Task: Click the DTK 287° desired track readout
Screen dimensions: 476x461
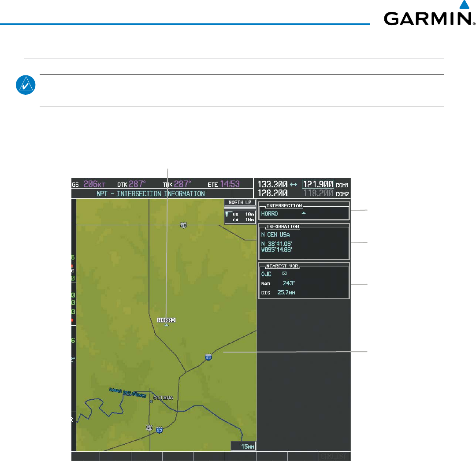Action: (131, 184)
